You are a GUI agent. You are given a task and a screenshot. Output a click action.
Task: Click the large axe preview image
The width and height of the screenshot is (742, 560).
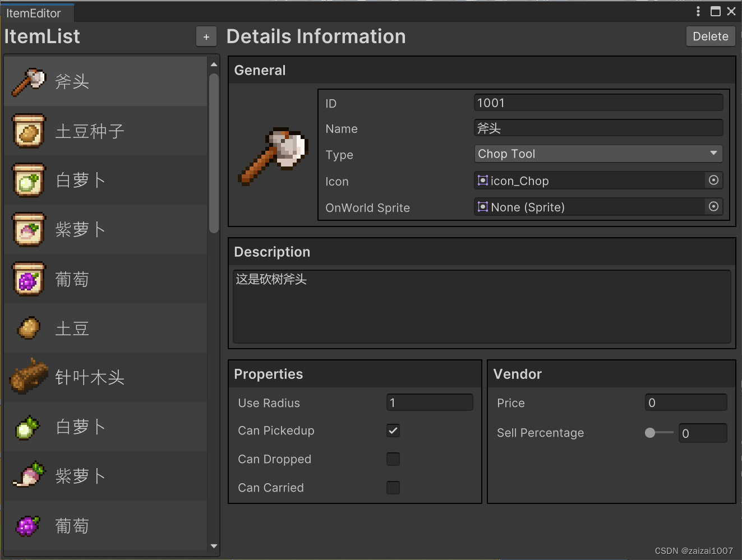click(x=274, y=156)
